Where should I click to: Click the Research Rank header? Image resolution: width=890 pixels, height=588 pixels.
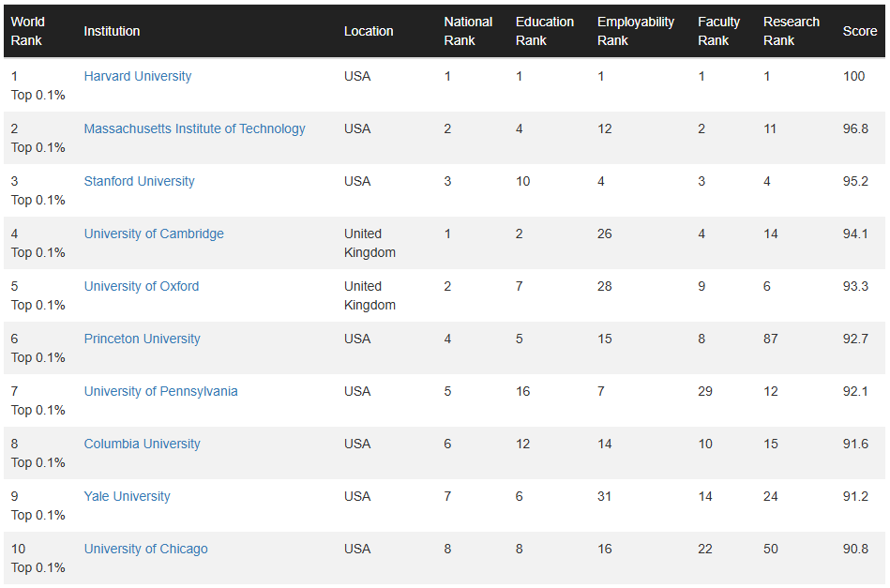(x=791, y=31)
